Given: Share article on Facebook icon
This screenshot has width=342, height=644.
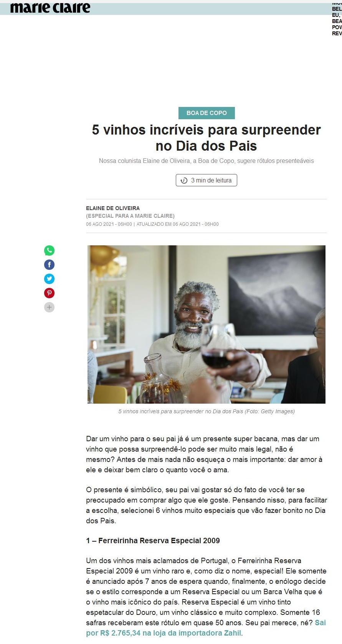Looking at the screenshot, I should click(49, 265).
